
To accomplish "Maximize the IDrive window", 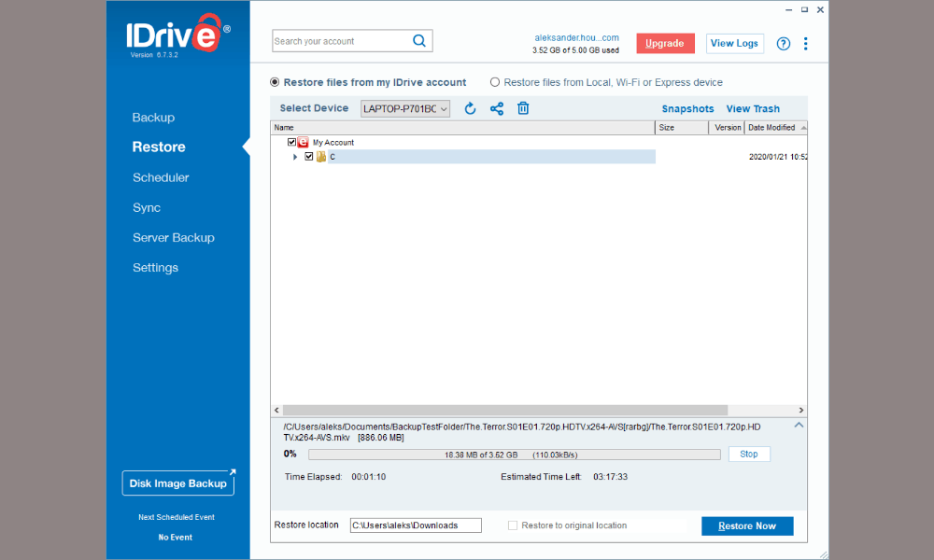I will point(804,9).
